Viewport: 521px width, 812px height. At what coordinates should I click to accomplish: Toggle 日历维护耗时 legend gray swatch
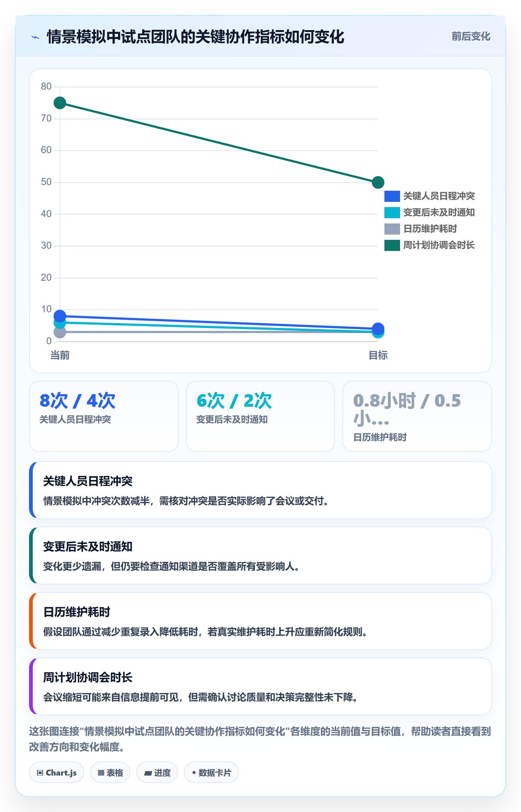[x=392, y=229]
